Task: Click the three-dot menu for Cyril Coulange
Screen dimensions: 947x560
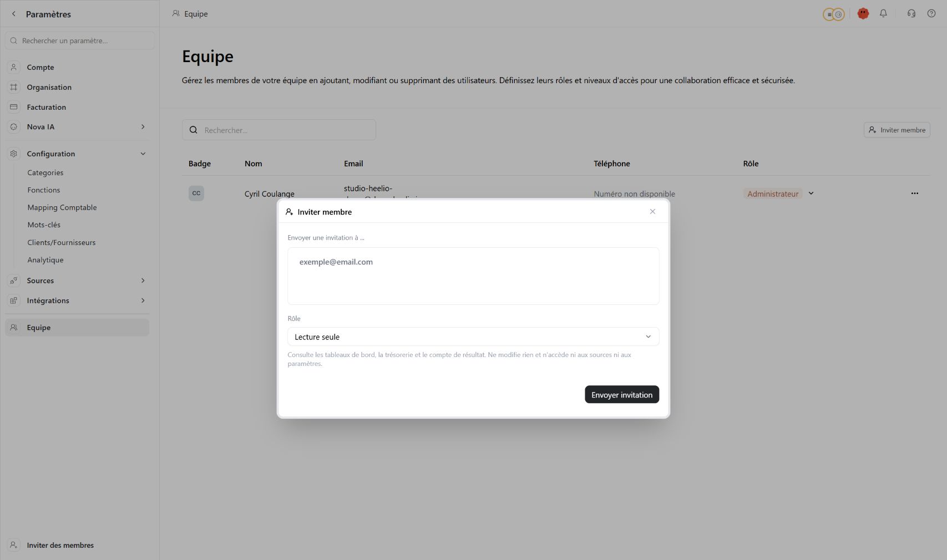Action: 914,194
